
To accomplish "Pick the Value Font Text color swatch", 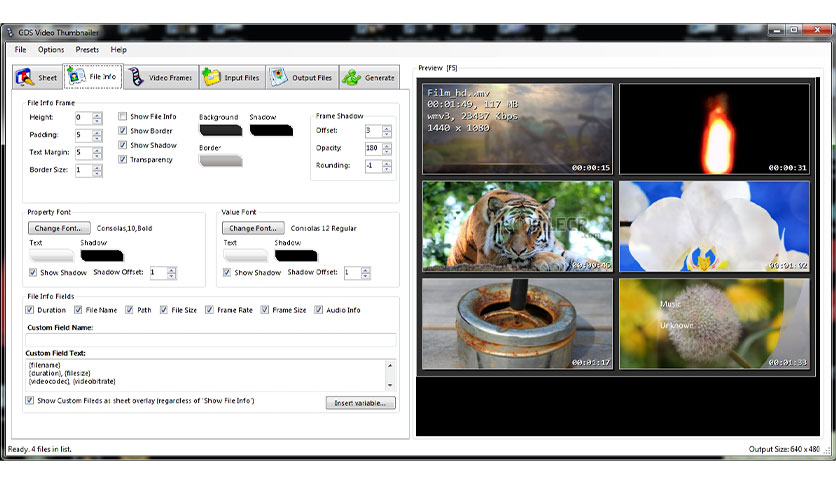I will pyautogui.click(x=245, y=255).
